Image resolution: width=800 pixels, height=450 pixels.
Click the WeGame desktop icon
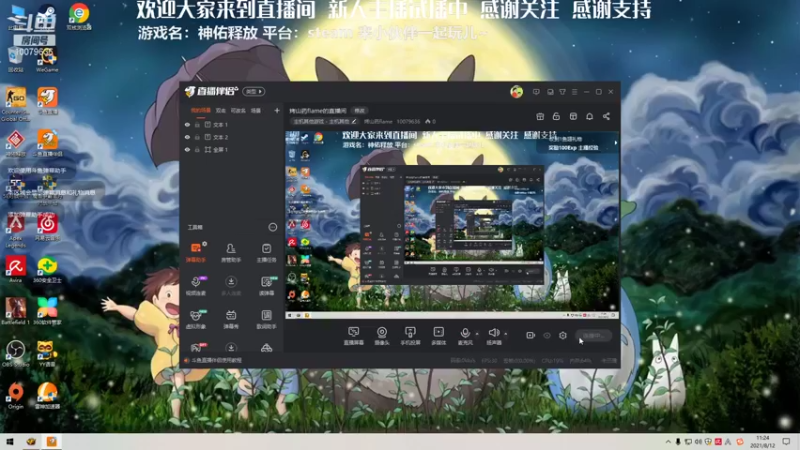(x=47, y=58)
